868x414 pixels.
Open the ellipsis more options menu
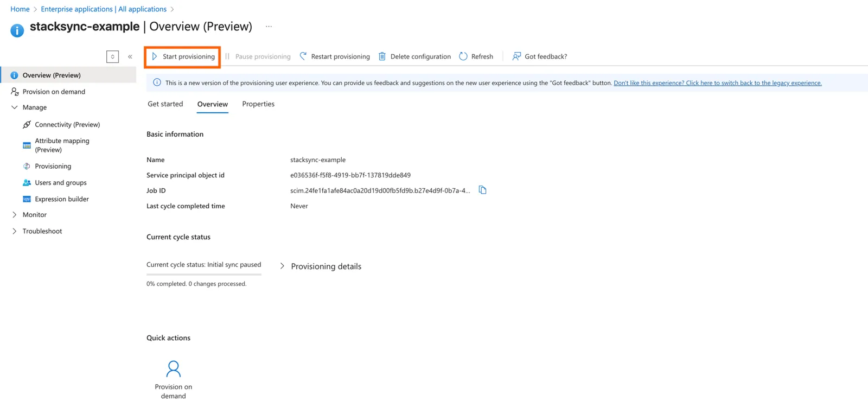pos(269,27)
